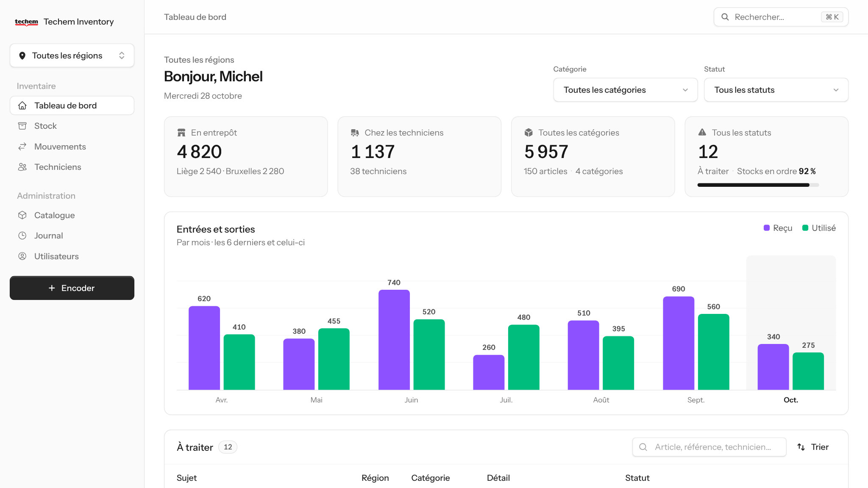Toggle the Utilisé legend swatch

tap(805, 228)
